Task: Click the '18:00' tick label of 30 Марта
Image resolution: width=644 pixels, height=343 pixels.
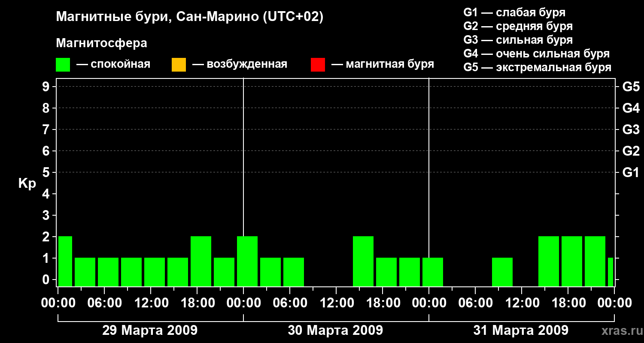Action: pyautogui.click(x=383, y=303)
